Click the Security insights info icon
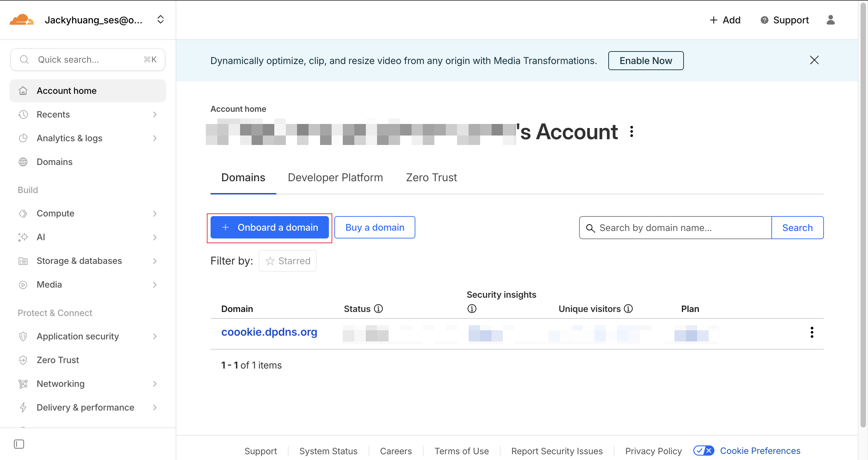Image resolution: width=868 pixels, height=460 pixels. point(472,309)
